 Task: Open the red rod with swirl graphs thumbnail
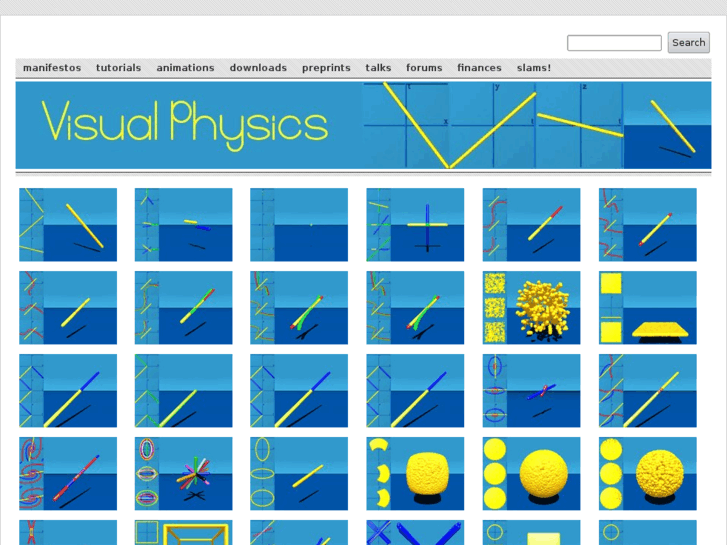coord(68,474)
